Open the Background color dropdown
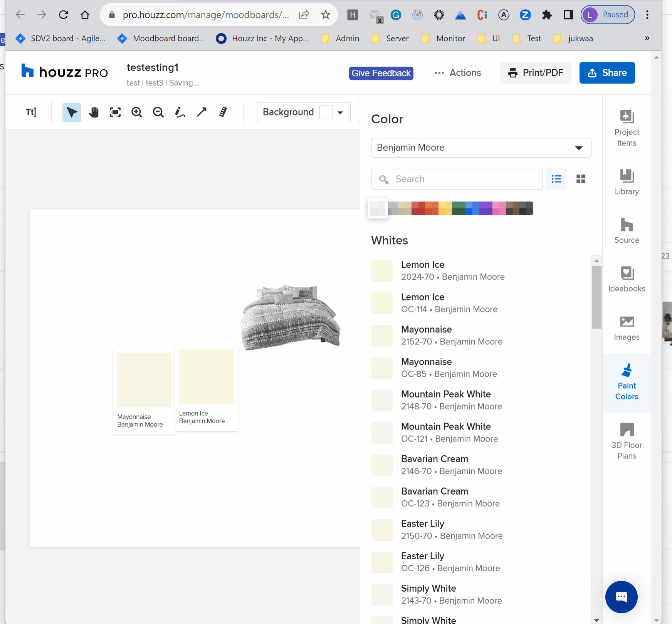The image size is (672, 624). coord(304,112)
